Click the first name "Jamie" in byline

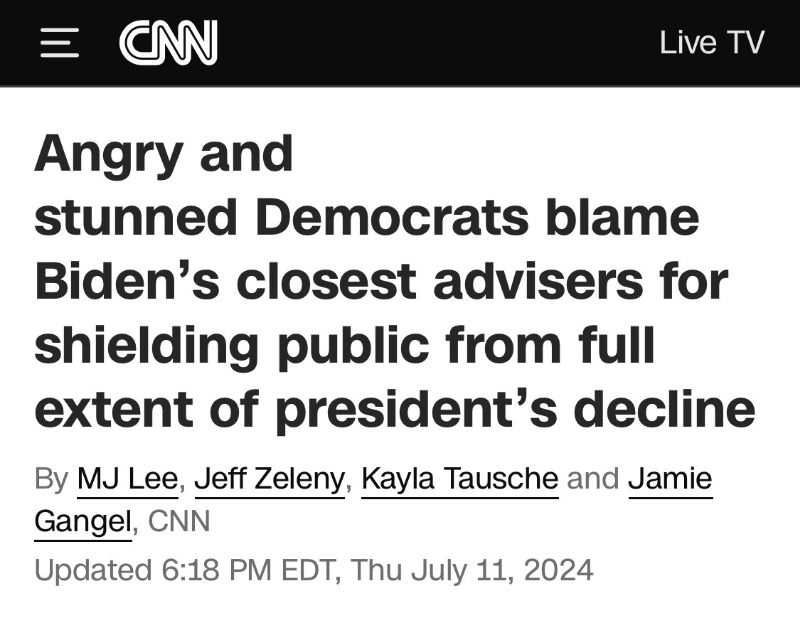(670, 478)
